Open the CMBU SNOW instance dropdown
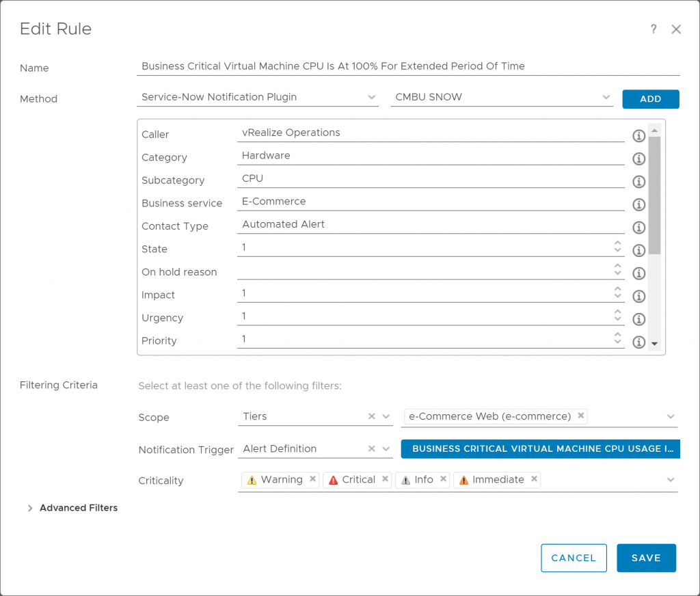The image size is (700, 596). point(606,97)
